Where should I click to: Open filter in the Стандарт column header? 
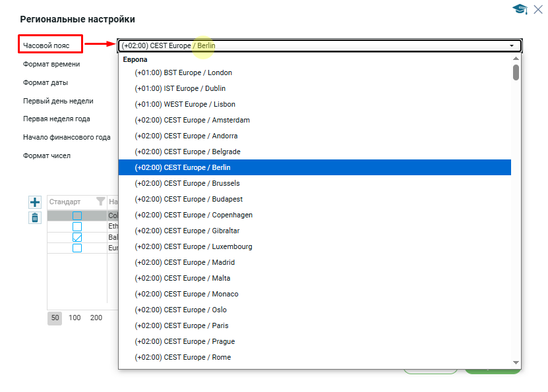(100, 202)
